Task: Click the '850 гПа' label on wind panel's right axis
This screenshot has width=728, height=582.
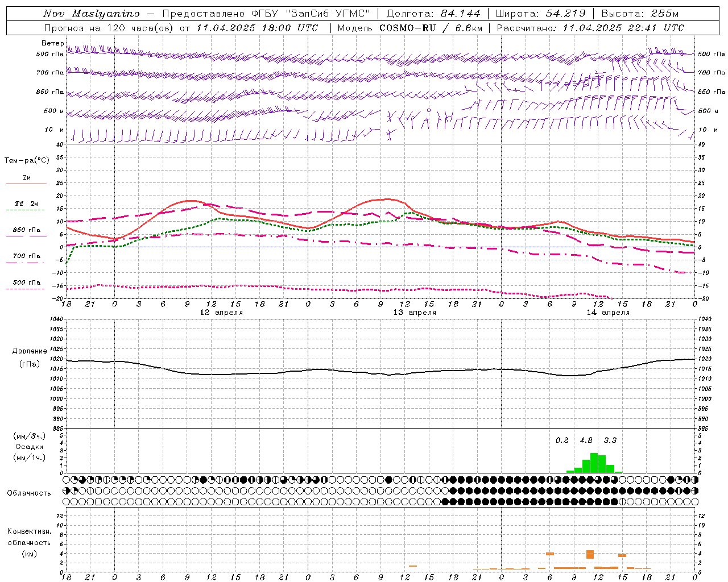Action: (712, 92)
